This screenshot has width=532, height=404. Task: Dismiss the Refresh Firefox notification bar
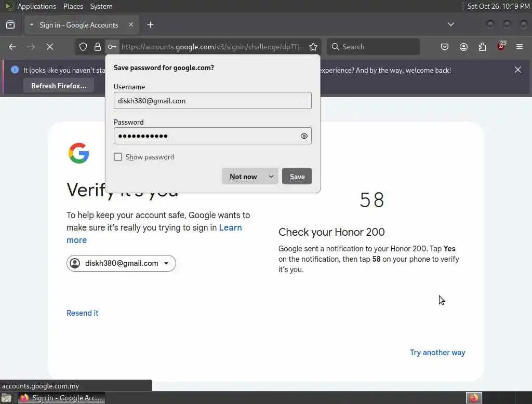tap(518, 70)
